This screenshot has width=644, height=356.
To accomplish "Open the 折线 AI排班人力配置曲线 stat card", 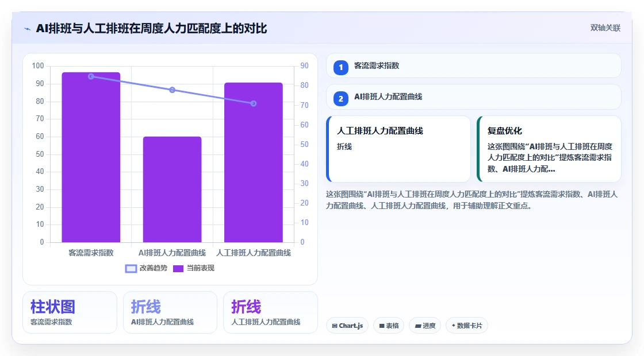I will (x=170, y=312).
